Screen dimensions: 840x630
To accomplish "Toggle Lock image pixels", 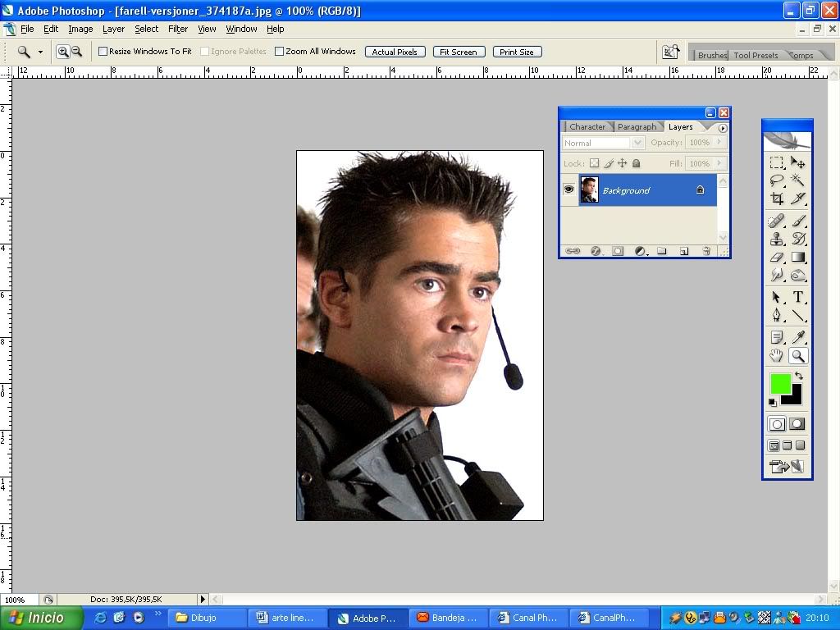I will (609, 163).
